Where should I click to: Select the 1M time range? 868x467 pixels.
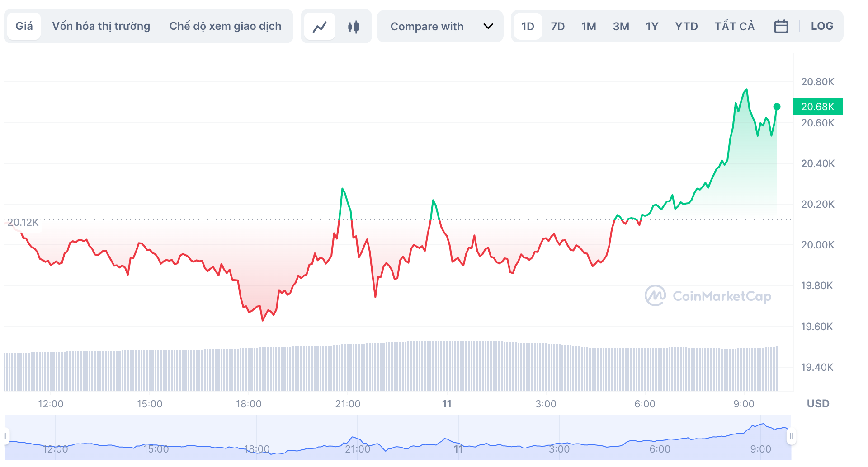pos(589,26)
